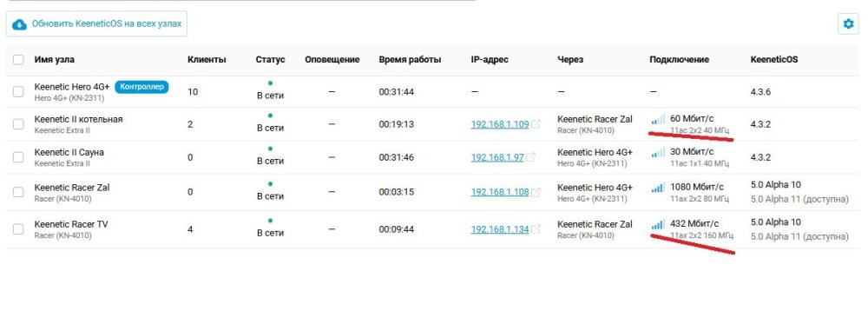Click clients count 10 for Hero 4G+
868x331 pixels.
(193, 91)
